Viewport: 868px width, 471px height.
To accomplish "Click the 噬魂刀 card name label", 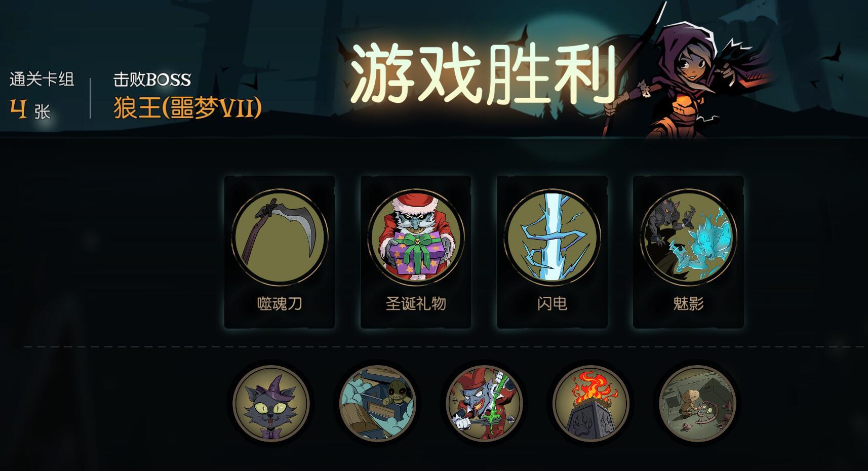I will [280, 303].
